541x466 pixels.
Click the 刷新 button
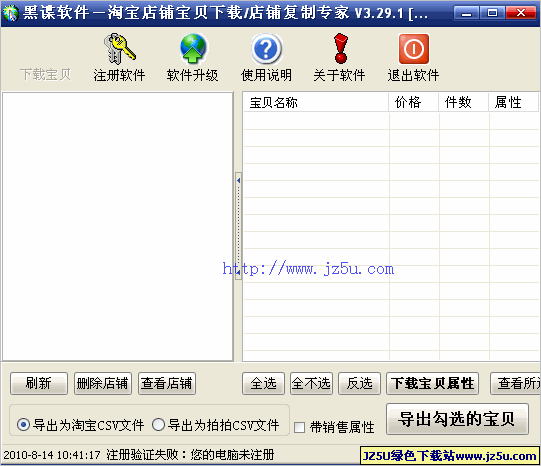[39, 383]
